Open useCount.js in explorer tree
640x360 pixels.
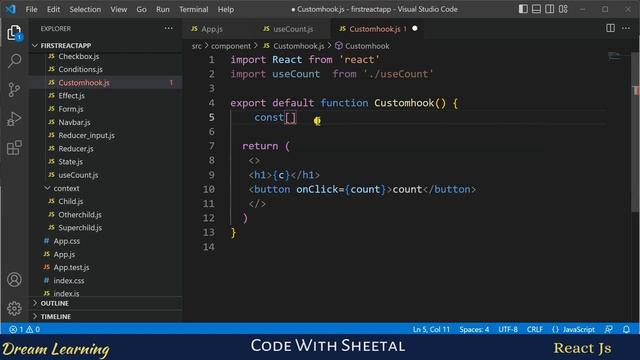click(x=78, y=175)
